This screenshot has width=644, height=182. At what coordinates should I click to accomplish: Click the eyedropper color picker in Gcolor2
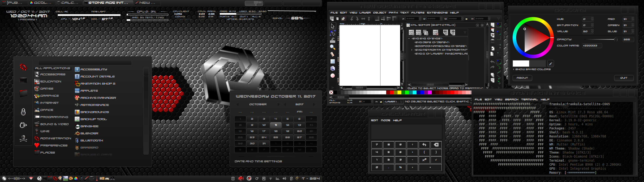tap(550, 63)
